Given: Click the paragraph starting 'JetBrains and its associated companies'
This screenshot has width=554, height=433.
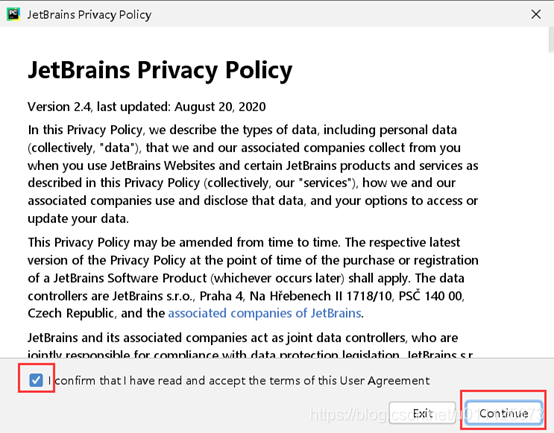Looking at the screenshot, I should [251, 344].
